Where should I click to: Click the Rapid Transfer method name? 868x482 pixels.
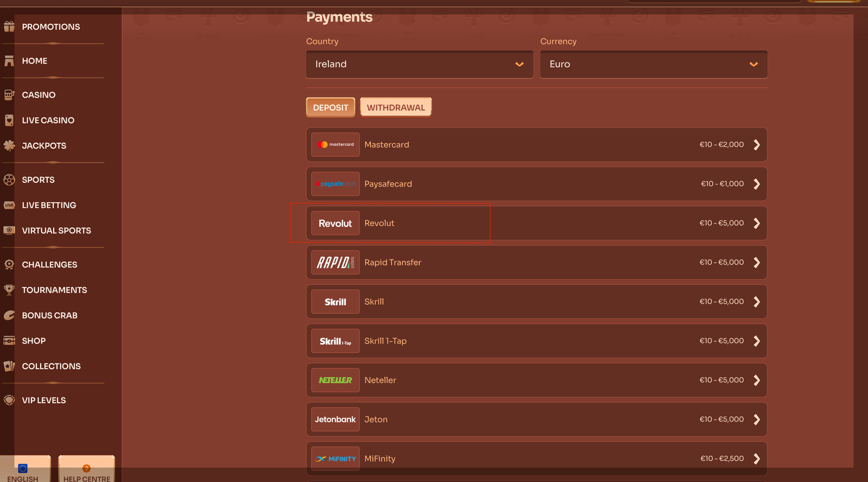point(393,263)
